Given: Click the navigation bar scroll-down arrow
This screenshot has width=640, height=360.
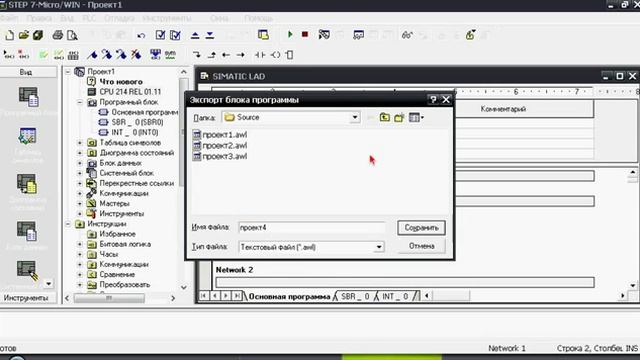Looking at the screenshot, I should coord(49,283).
